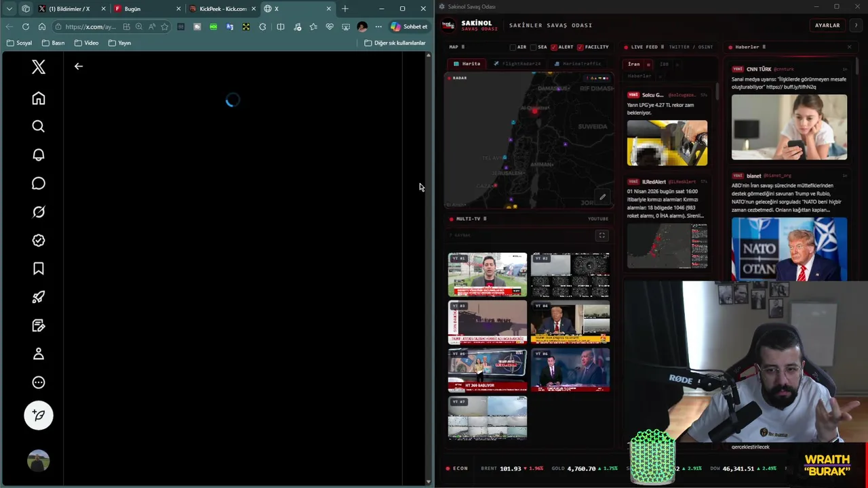The image size is (868, 488).
Task: Switch to the Bugün tab
Action: (x=146, y=9)
